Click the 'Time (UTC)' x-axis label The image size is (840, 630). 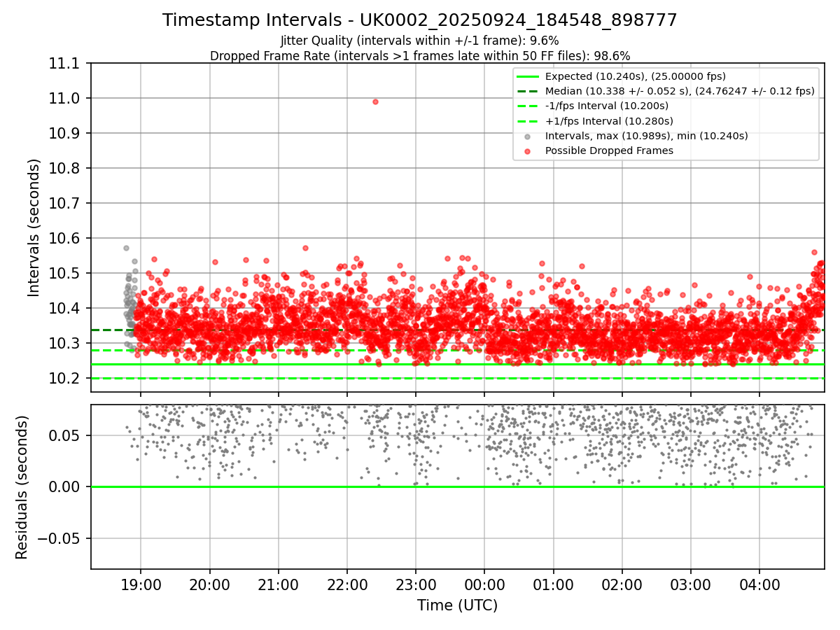tap(457, 605)
